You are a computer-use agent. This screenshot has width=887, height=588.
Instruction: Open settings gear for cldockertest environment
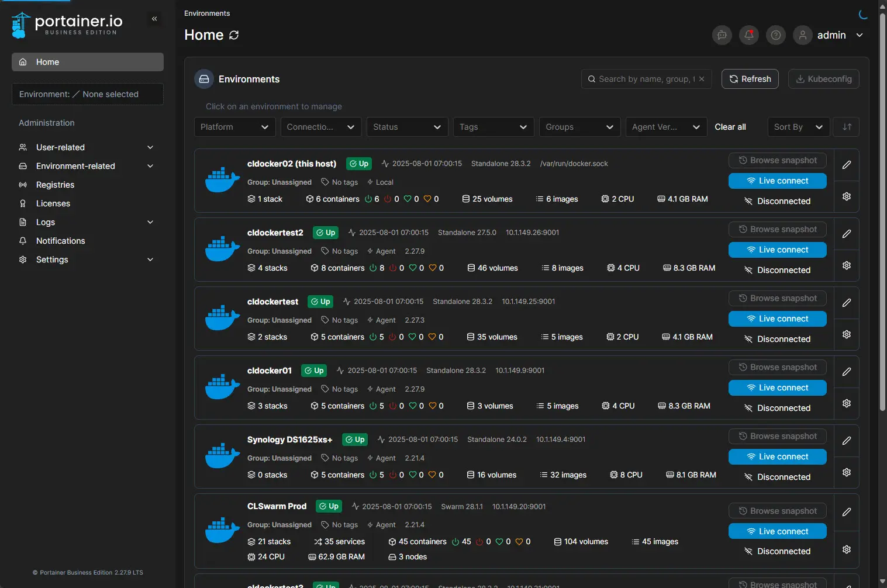(847, 334)
